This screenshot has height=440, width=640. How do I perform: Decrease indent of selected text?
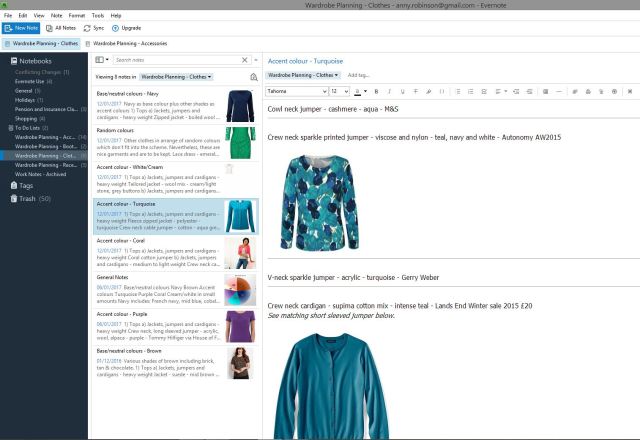(x=529, y=91)
